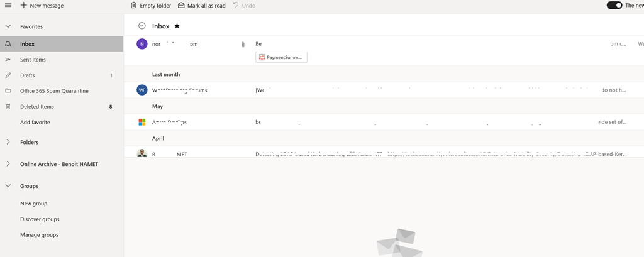Click the Deleted Items trash icon
Image resolution: width=644 pixels, height=257 pixels.
coord(8,106)
